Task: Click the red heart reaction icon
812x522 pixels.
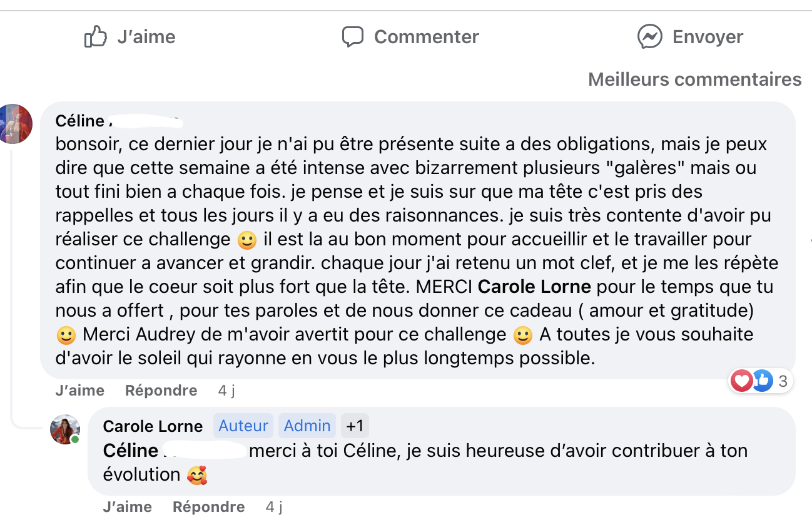Action: tap(742, 380)
